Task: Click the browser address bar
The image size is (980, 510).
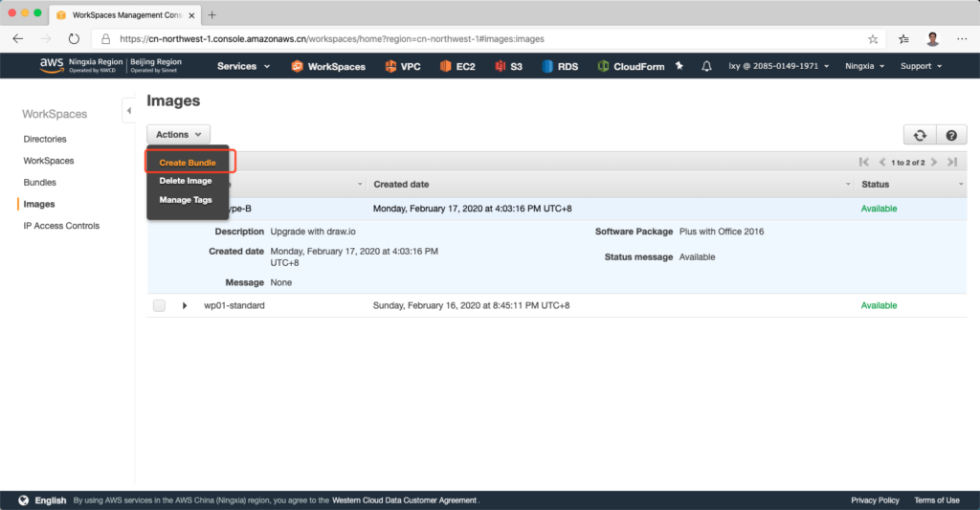Action: 479,39
